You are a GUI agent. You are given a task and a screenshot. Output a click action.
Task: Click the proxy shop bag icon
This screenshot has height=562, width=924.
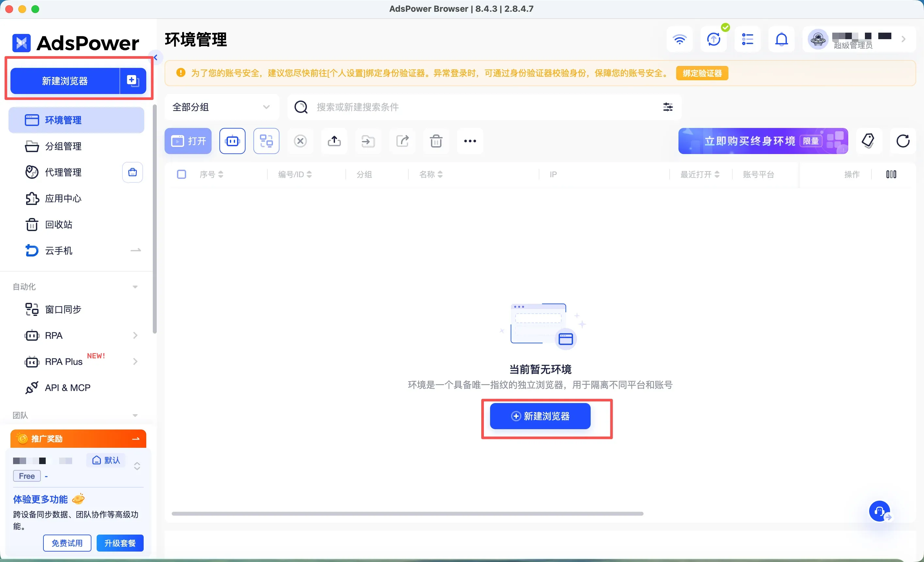click(132, 172)
